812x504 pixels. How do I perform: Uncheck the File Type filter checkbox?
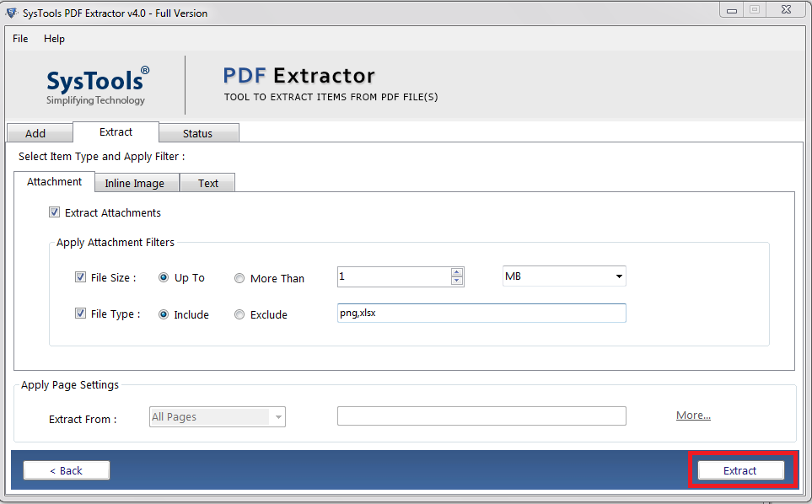point(80,313)
